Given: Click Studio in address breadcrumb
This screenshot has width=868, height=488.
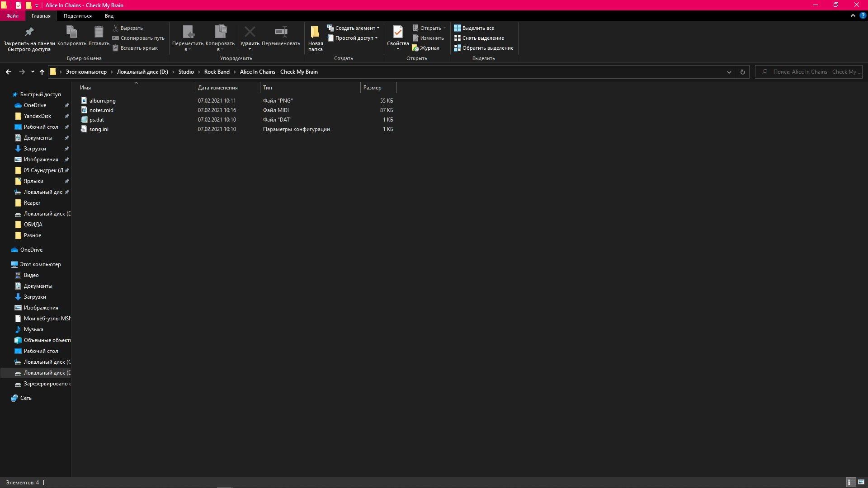Looking at the screenshot, I should point(186,72).
